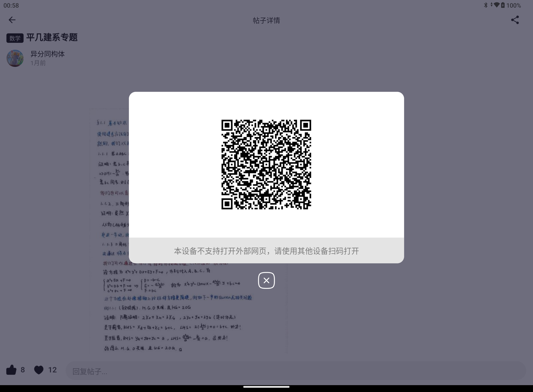Tap the share icon in the header
Image resolution: width=533 pixels, height=392 pixels.
[x=515, y=20]
